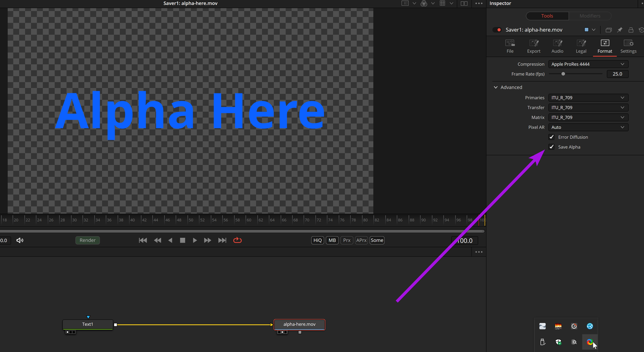
Task: Open the Transfer dropdown
Action: point(588,107)
